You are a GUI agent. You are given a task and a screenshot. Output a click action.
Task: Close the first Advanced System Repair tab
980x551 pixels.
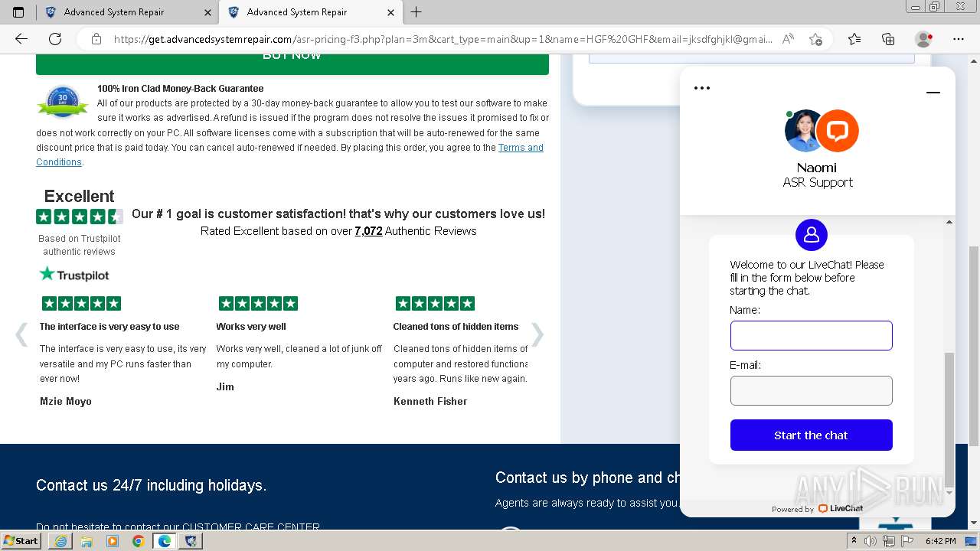(x=208, y=12)
